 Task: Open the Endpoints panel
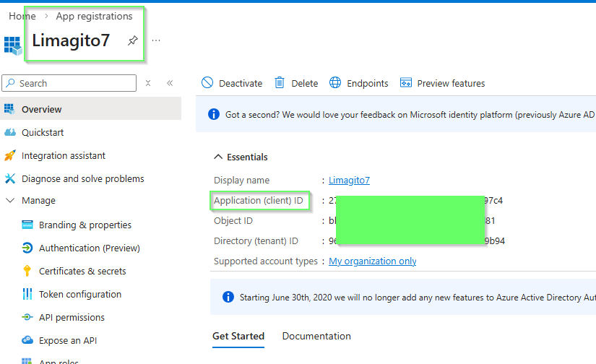[x=358, y=83]
